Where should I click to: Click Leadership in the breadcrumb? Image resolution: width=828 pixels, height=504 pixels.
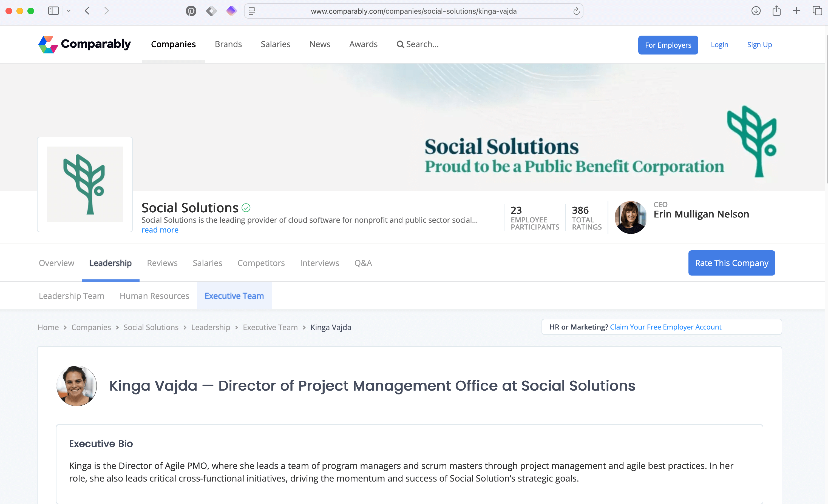pos(211,327)
